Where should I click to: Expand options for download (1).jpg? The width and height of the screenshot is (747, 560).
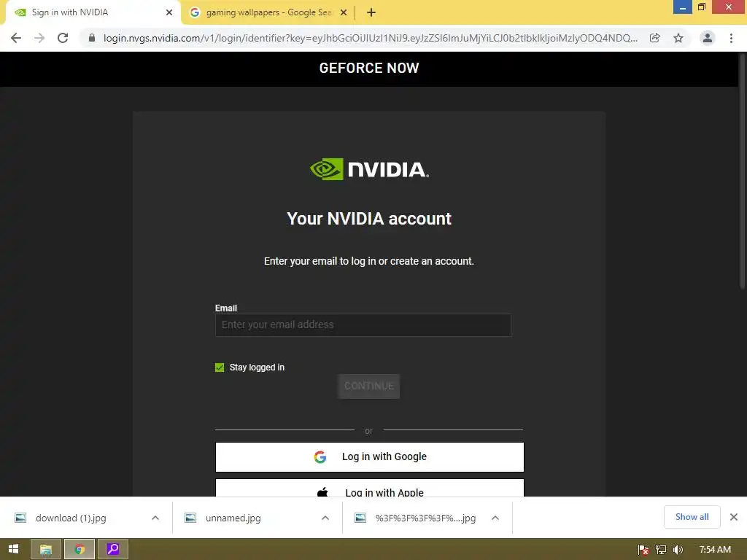pos(155,518)
